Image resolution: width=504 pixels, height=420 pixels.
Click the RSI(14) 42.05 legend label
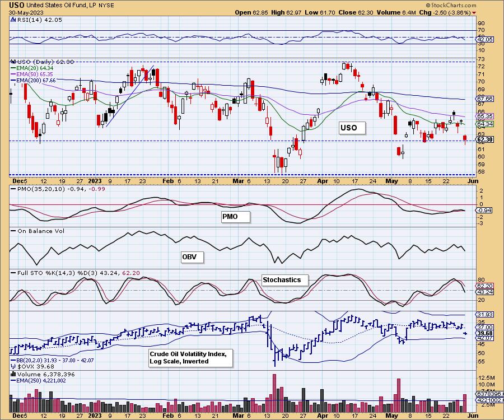tap(40, 20)
